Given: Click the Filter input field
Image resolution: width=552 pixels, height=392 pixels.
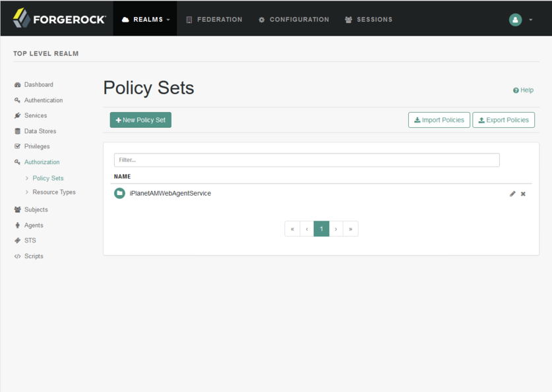Looking at the screenshot, I should 306,159.
